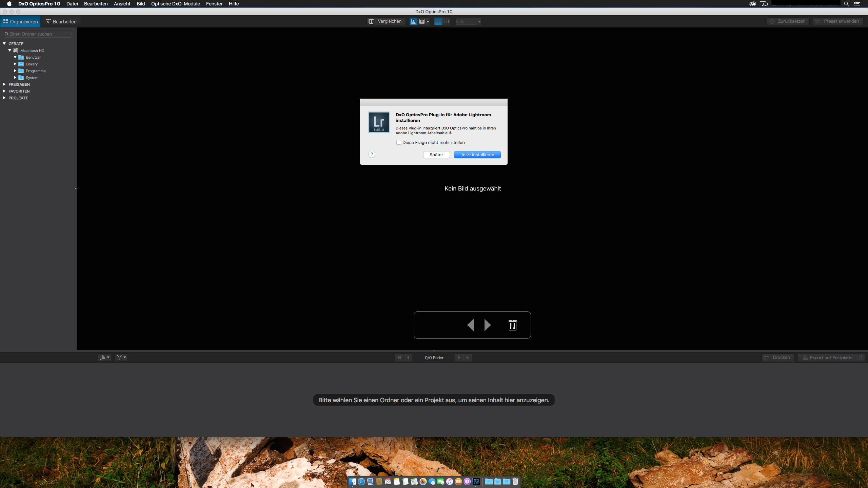
Task: Open the Ansicht menu
Action: point(122,4)
